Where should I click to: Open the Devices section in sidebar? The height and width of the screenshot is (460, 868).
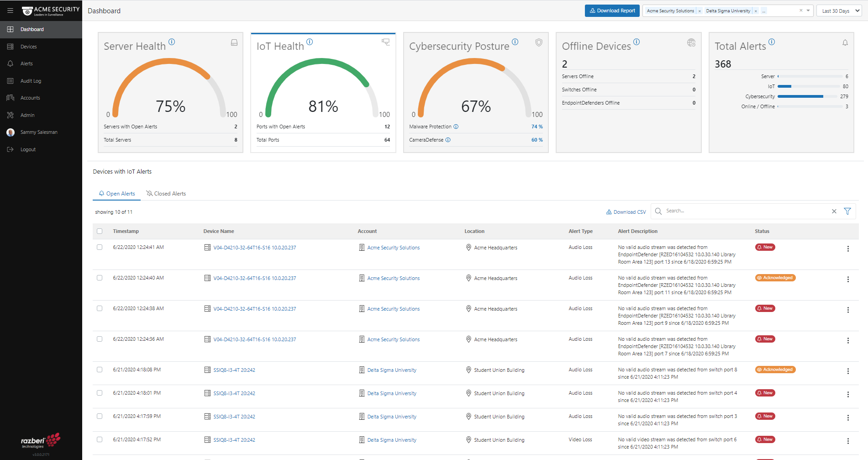click(28, 46)
